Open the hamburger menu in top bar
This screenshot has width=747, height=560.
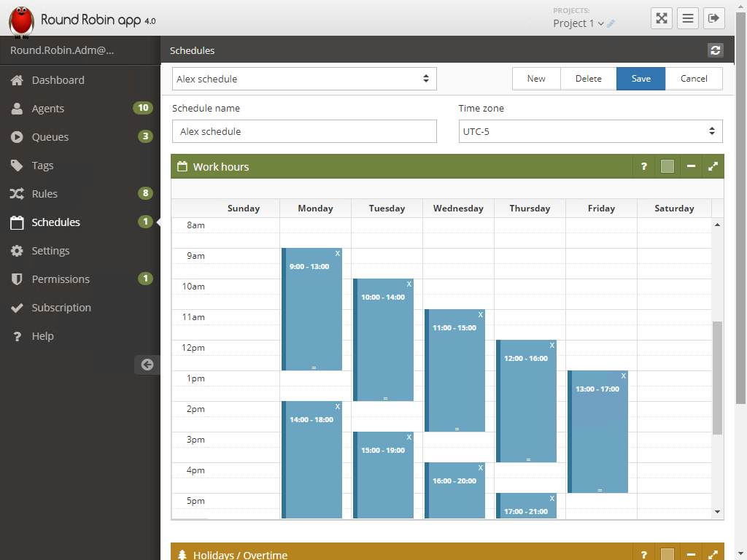688,19
